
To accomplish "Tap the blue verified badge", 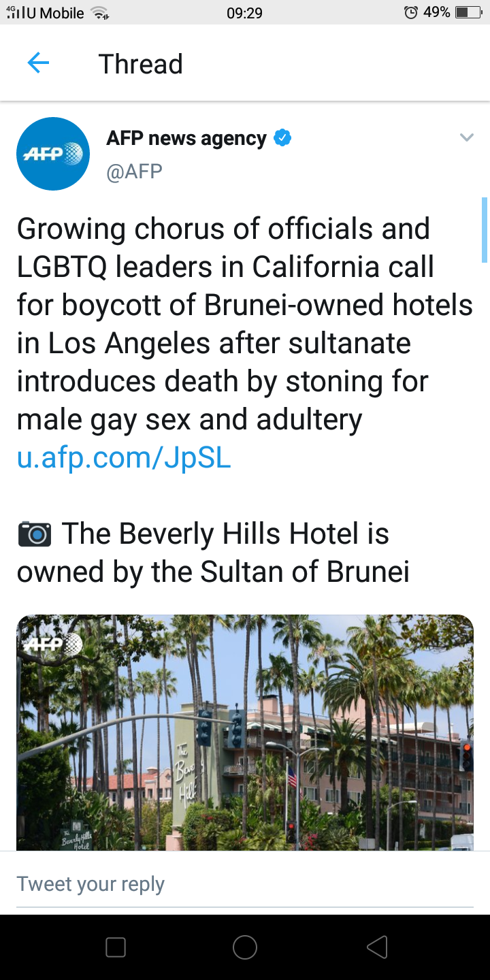I will tap(282, 138).
